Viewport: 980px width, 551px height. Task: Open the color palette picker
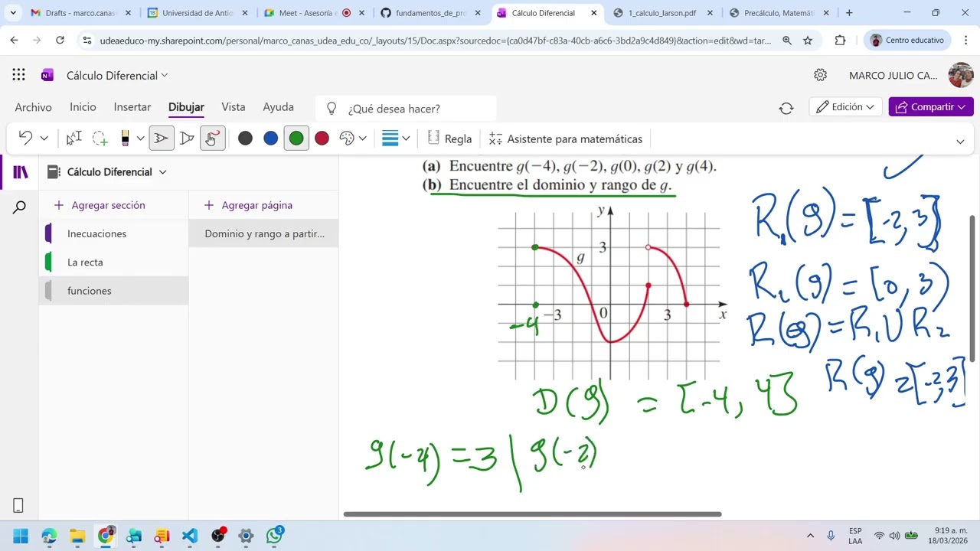coord(347,139)
